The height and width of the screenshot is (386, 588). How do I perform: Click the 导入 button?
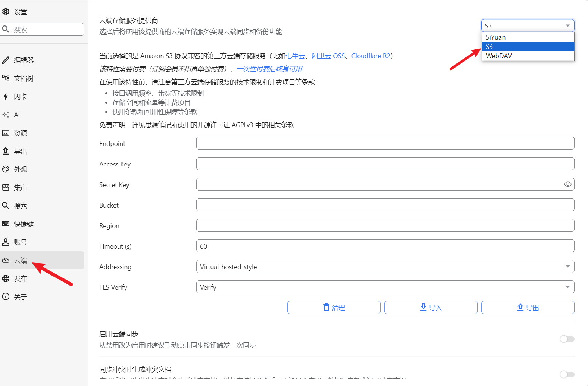[x=431, y=308]
